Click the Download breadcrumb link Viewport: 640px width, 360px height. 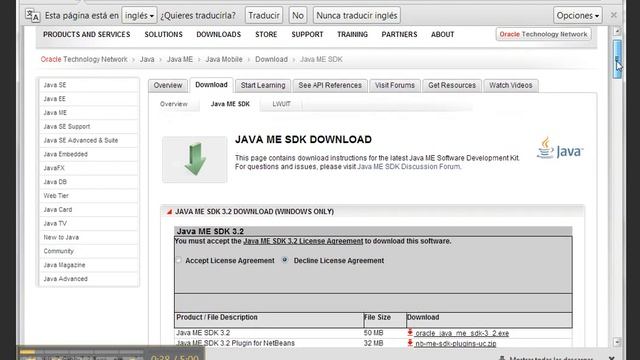pos(271,60)
